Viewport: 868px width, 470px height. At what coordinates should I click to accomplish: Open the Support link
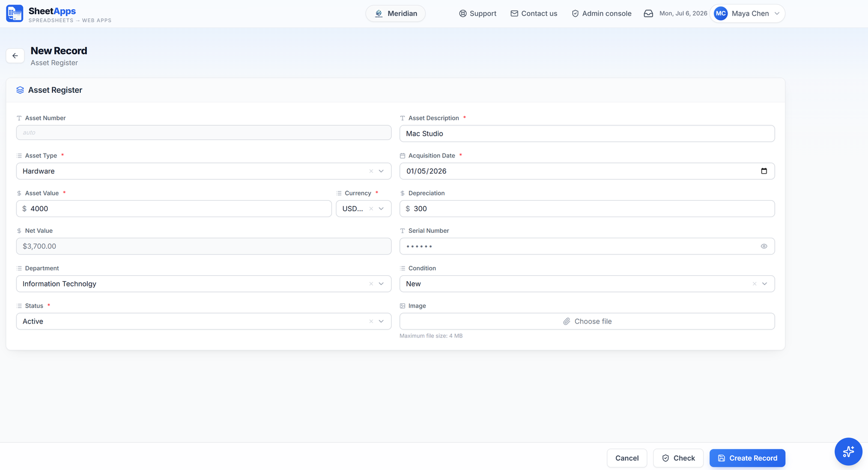(x=477, y=14)
